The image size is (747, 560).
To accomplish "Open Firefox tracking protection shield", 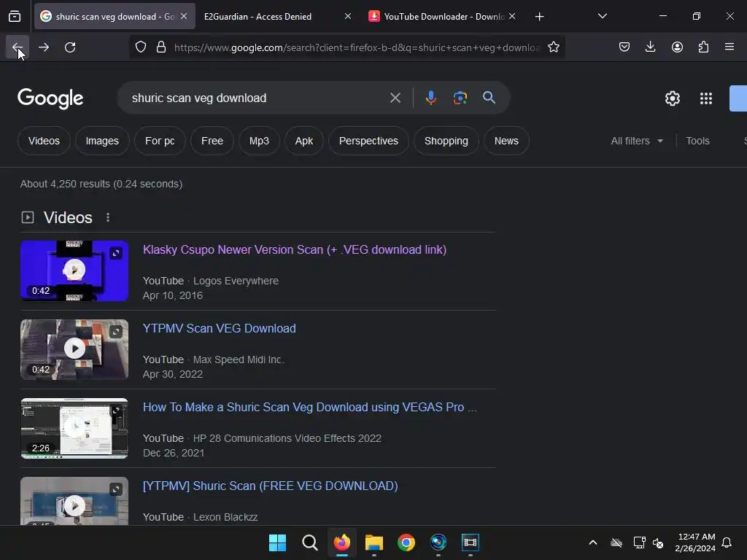I will [x=141, y=47].
